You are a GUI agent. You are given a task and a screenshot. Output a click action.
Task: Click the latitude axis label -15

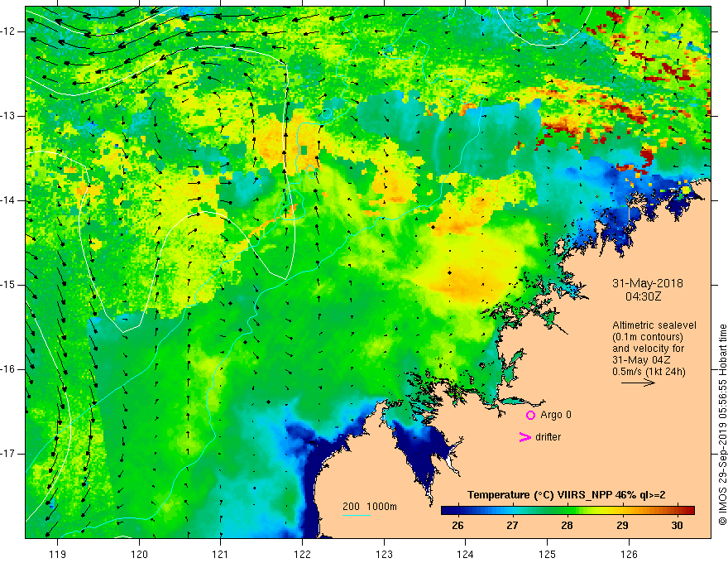(x=8, y=285)
